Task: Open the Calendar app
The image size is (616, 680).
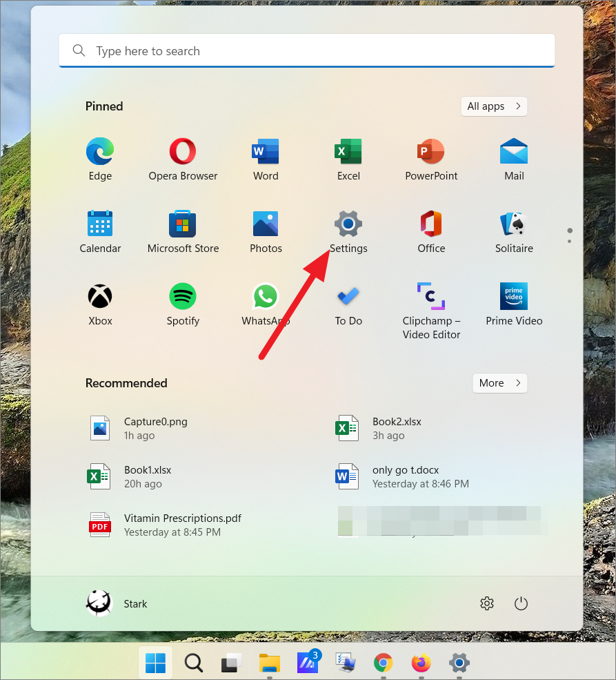Action: (100, 231)
